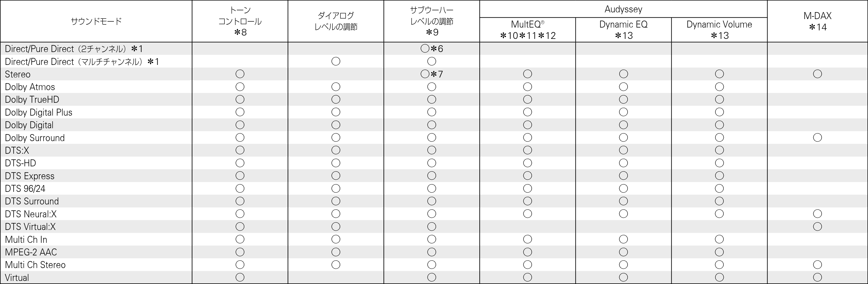Click the サウンドモード column header
Viewport: 868px width, 284px height.
tap(96, 22)
